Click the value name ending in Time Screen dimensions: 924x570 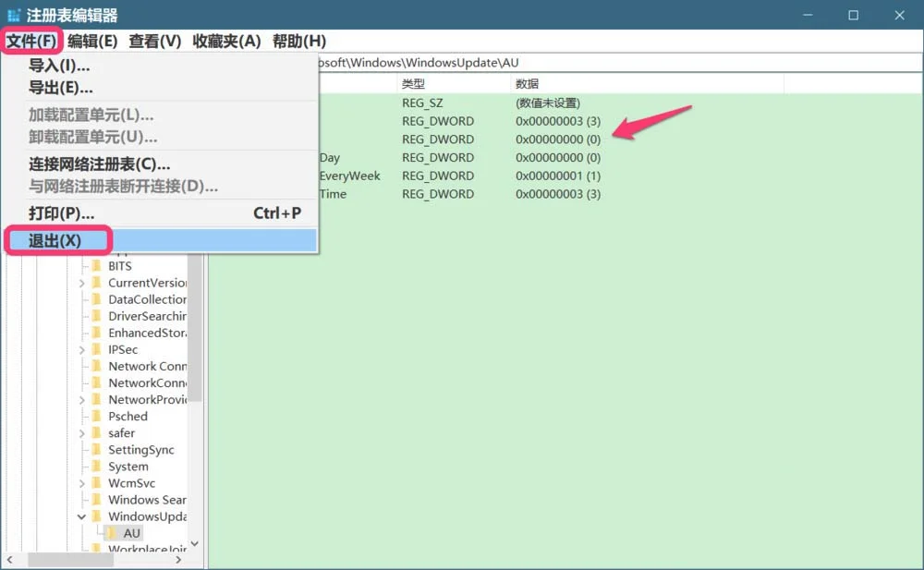point(333,194)
